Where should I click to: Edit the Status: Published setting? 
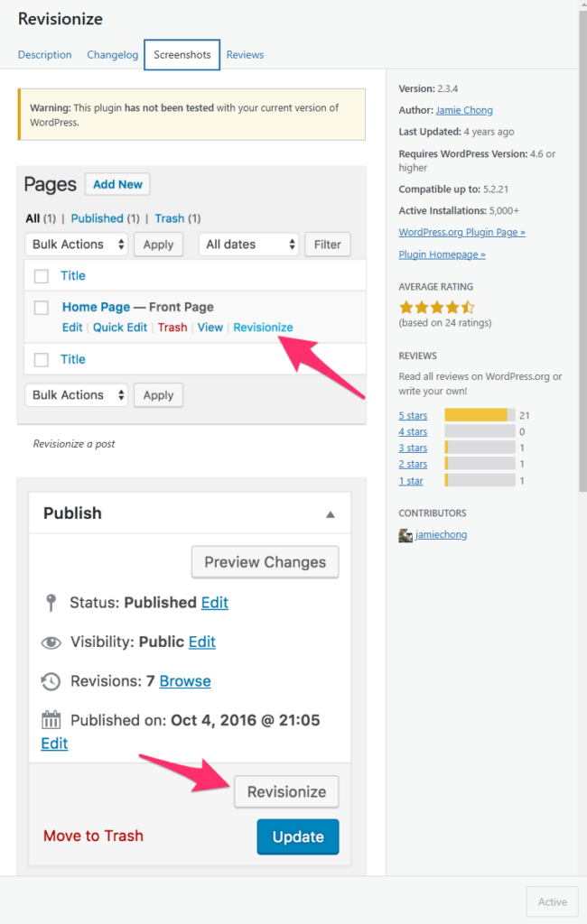tap(215, 603)
